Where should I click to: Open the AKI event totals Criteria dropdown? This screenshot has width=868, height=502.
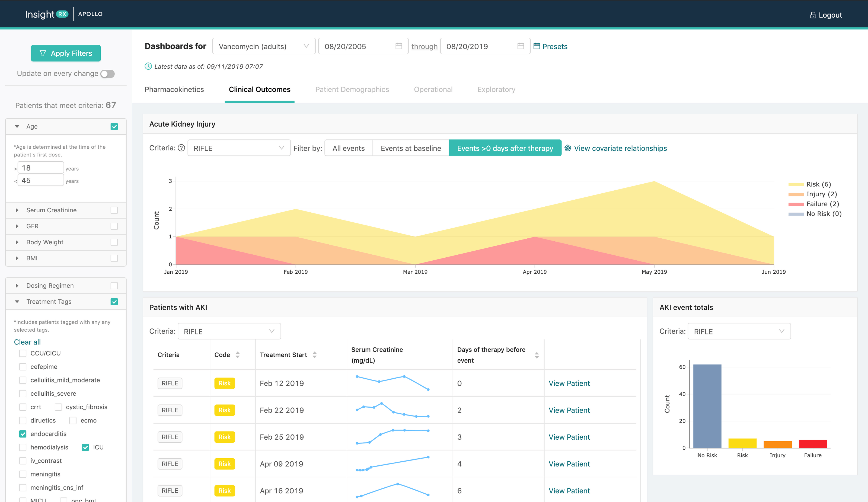[739, 331]
